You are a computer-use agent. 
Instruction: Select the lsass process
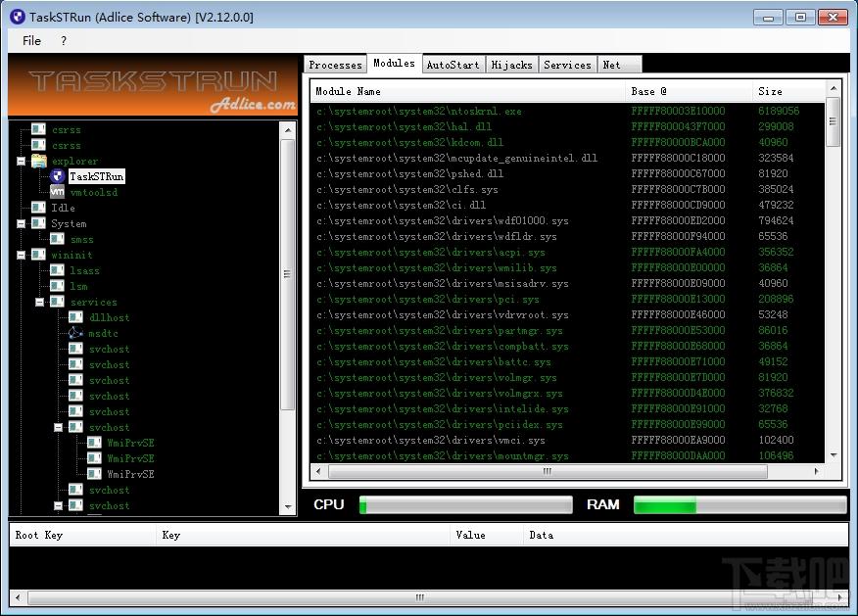85,270
